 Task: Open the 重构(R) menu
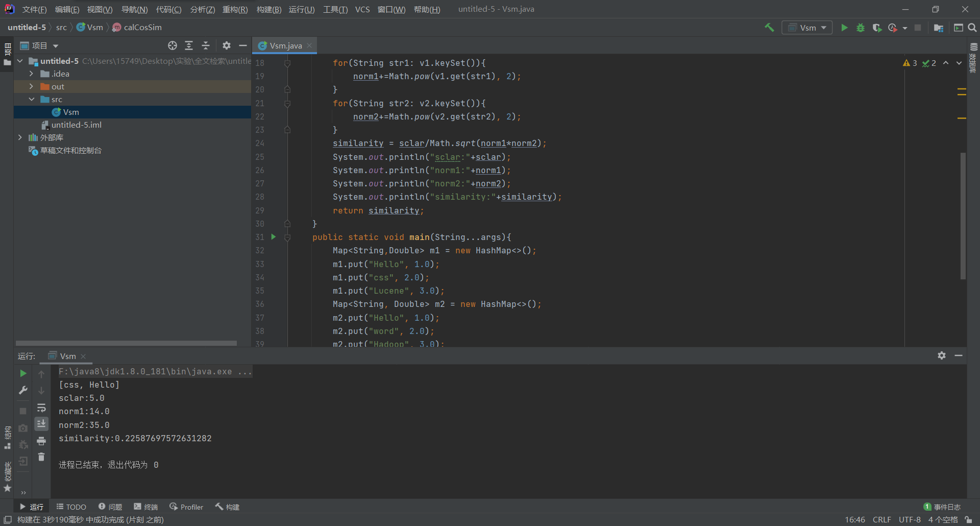point(235,9)
